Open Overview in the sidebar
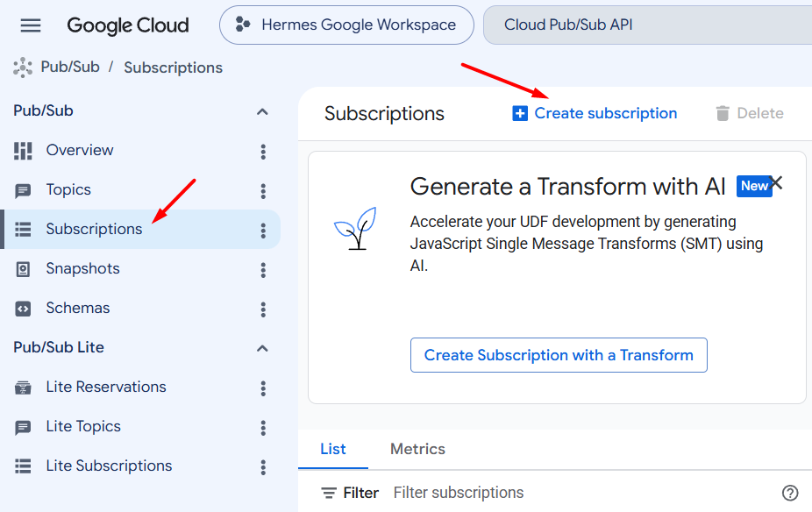The image size is (812, 512). click(x=80, y=150)
